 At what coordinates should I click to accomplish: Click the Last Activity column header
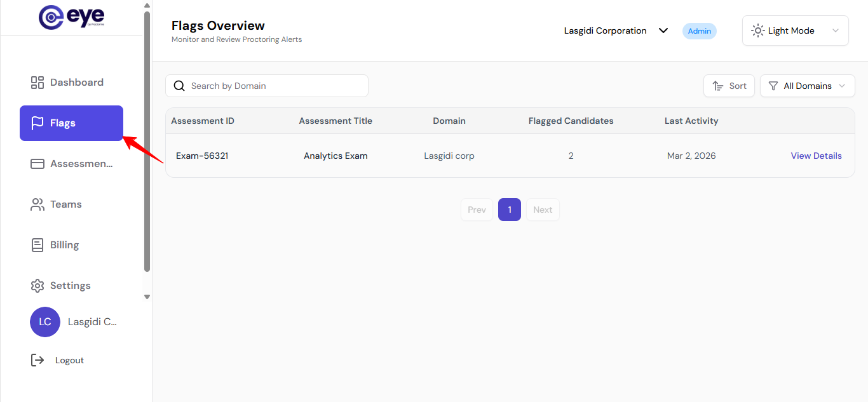coord(691,121)
